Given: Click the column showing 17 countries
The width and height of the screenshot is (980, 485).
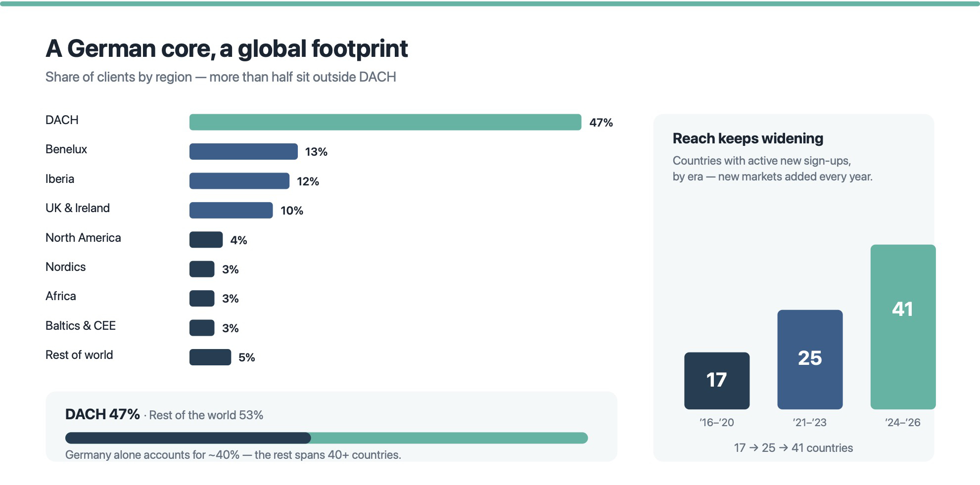Looking at the screenshot, I should (717, 381).
